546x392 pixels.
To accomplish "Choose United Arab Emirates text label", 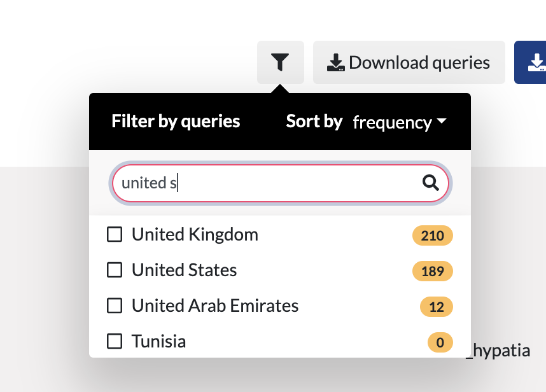I will (x=215, y=305).
